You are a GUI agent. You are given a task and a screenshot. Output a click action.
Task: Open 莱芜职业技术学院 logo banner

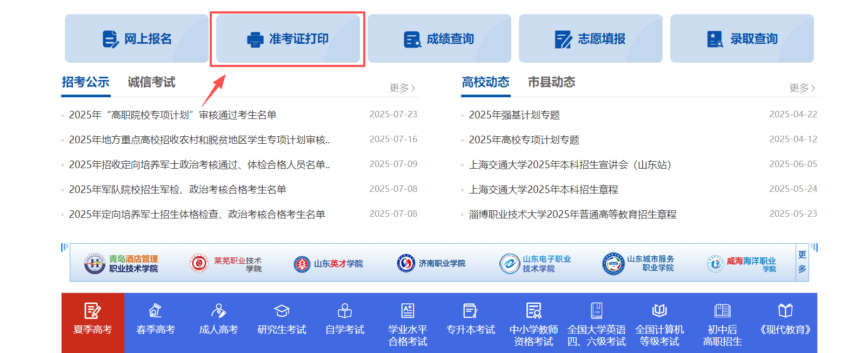pos(226,264)
